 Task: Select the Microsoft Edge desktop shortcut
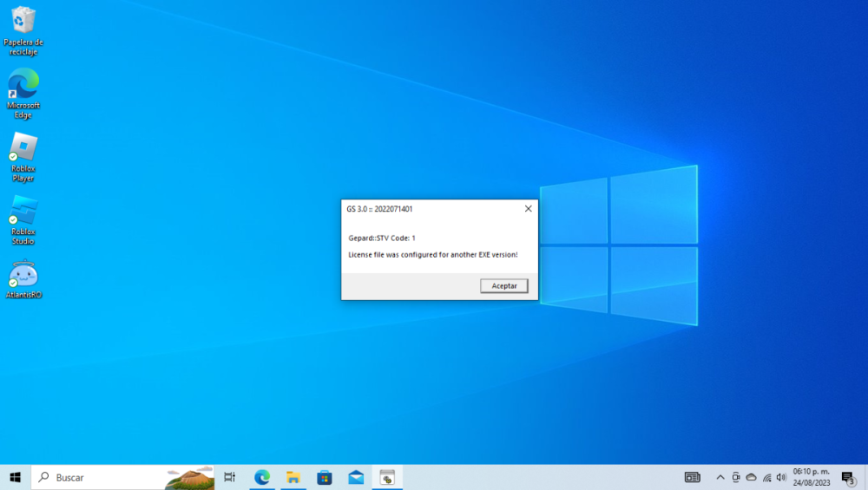[23, 85]
